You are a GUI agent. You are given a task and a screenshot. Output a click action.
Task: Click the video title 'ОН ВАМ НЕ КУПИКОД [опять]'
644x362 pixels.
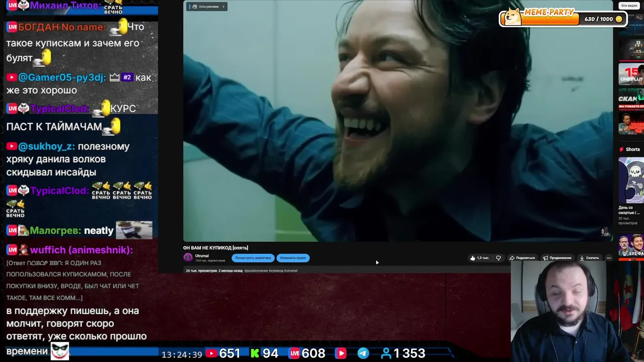pyautogui.click(x=215, y=248)
